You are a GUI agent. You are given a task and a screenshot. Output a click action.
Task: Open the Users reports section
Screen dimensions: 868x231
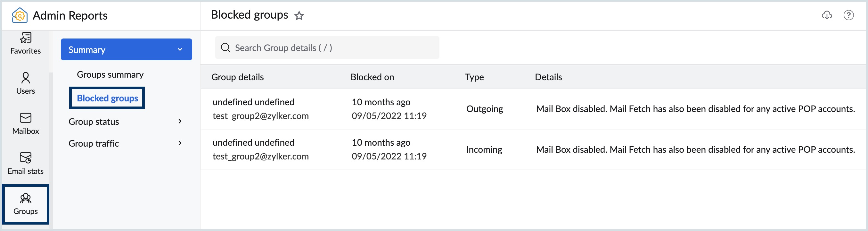[x=26, y=83]
